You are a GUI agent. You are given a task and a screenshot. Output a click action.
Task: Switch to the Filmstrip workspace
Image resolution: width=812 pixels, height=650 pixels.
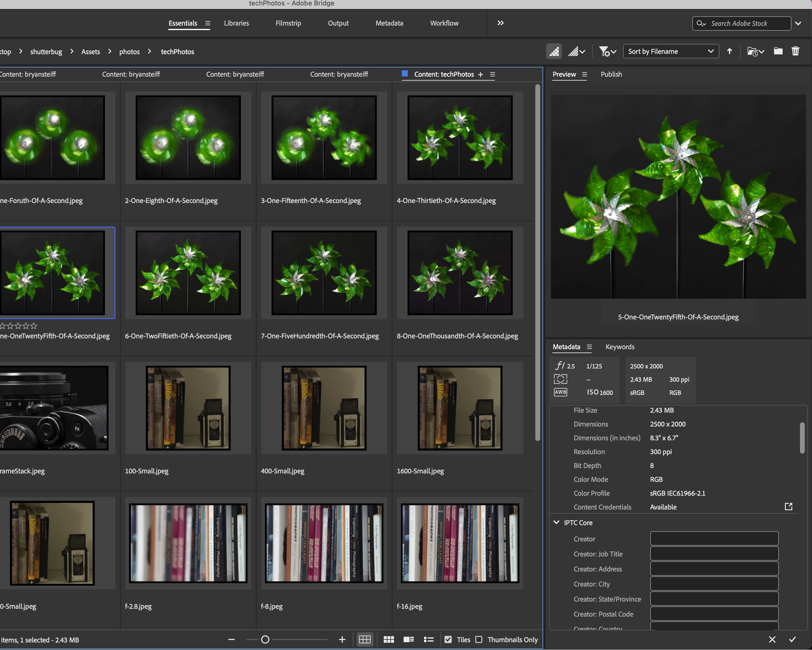[288, 23]
